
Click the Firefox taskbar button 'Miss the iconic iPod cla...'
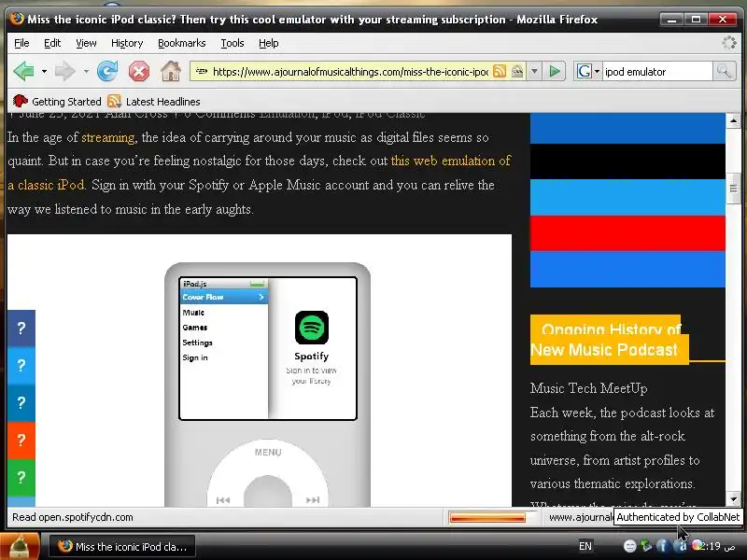pos(122,547)
